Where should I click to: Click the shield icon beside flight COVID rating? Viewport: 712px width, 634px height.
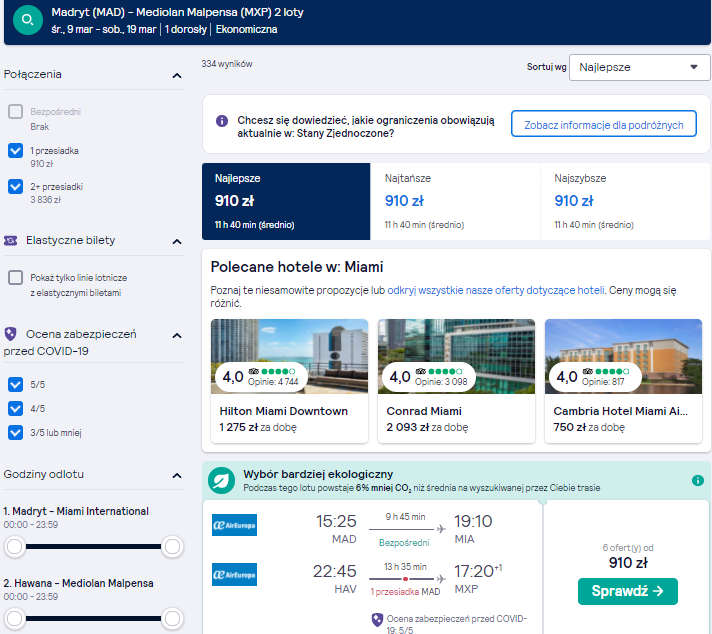tap(377, 620)
